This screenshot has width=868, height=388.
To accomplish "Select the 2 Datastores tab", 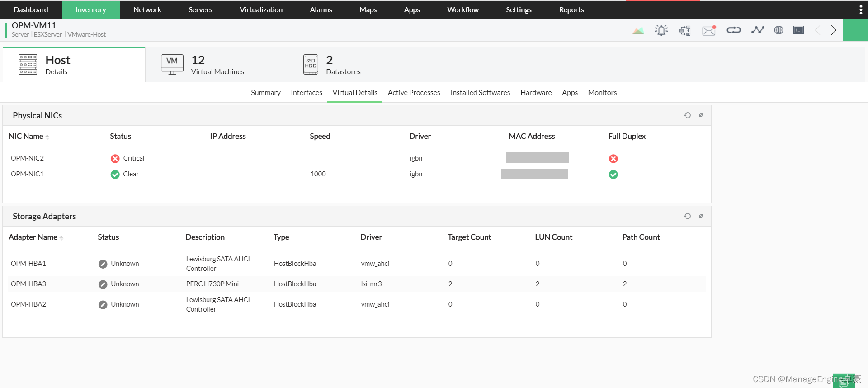I will [x=359, y=65].
